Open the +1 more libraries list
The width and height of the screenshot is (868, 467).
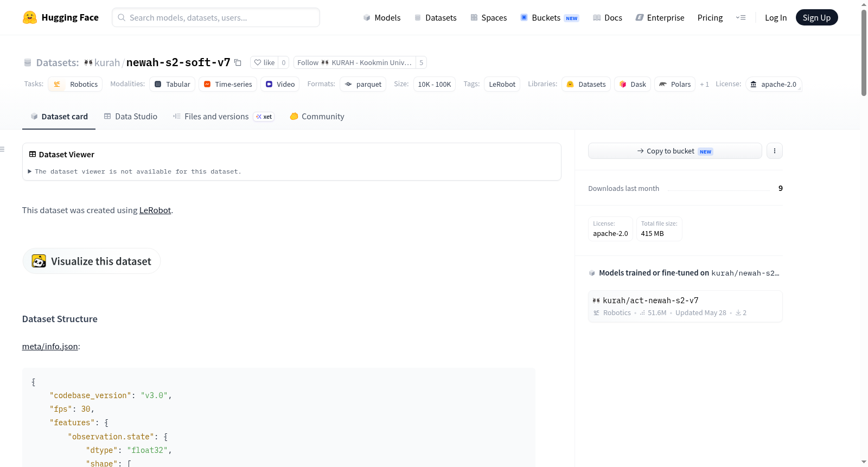705,84
